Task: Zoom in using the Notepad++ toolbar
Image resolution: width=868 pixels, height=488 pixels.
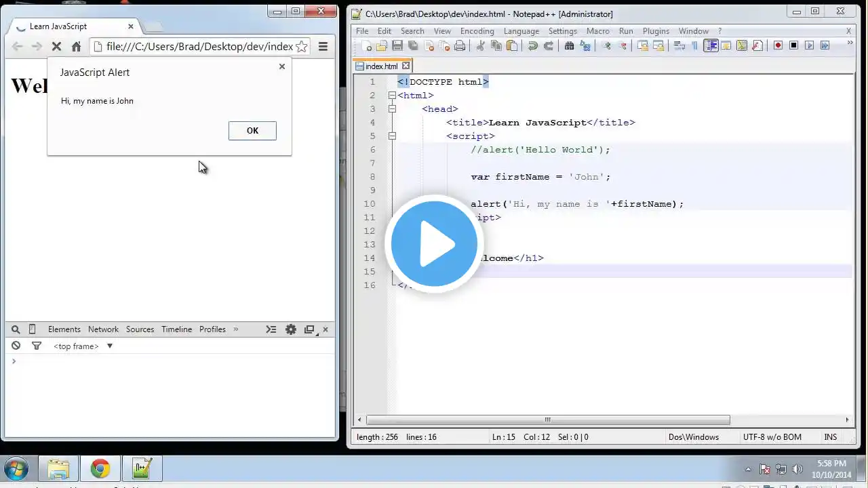Action: pyautogui.click(x=606, y=45)
